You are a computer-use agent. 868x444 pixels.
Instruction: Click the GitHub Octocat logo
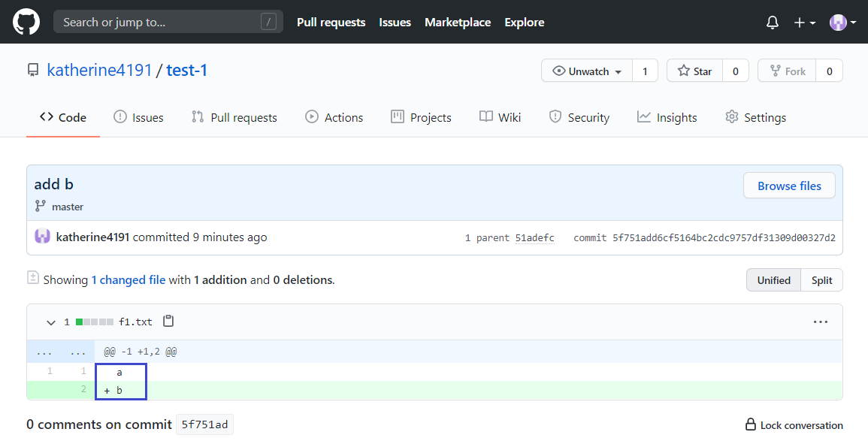pos(26,22)
